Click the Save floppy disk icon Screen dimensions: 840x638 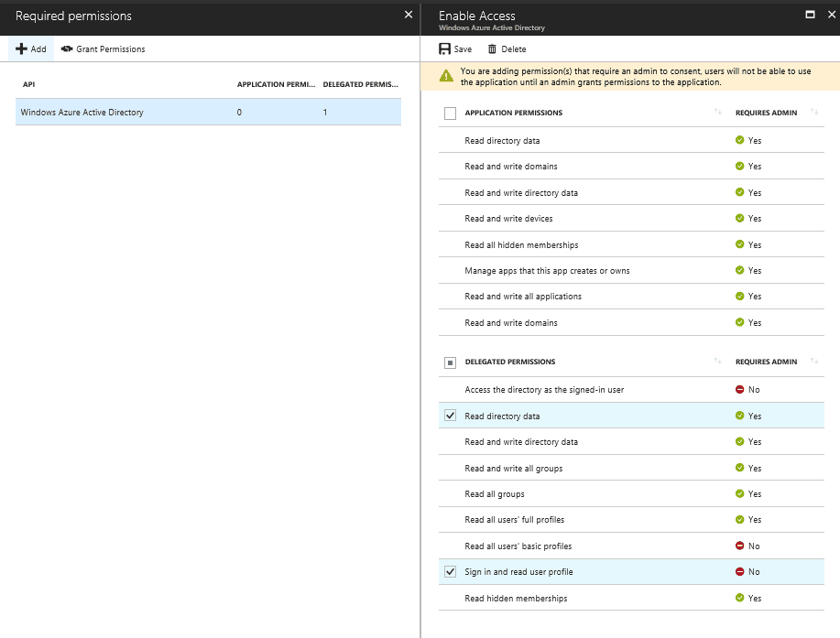coord(444,49)
